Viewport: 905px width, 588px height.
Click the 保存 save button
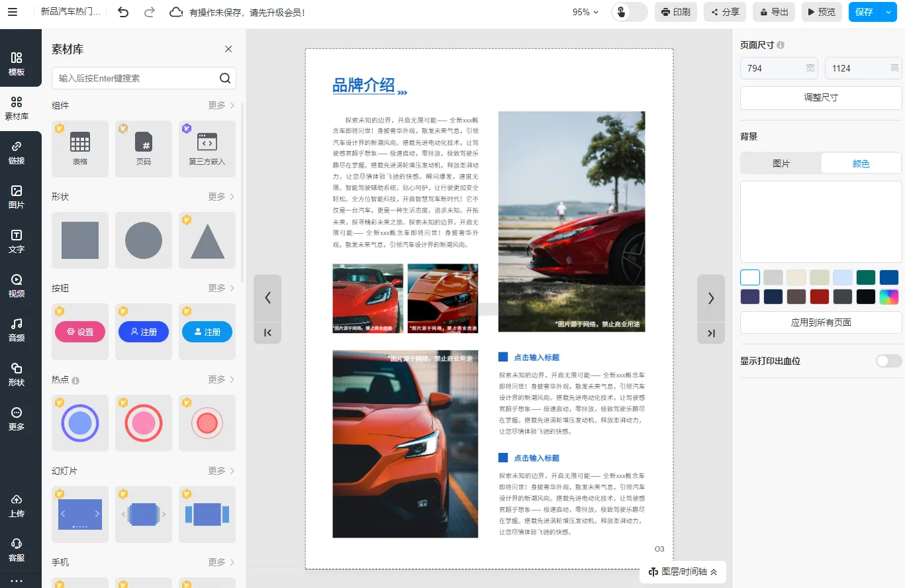864,12
